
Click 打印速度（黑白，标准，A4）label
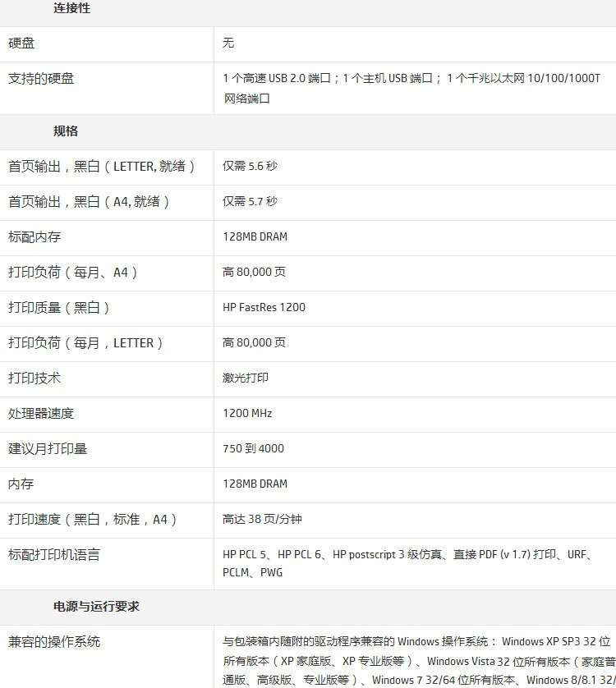(x=93, y=520)
